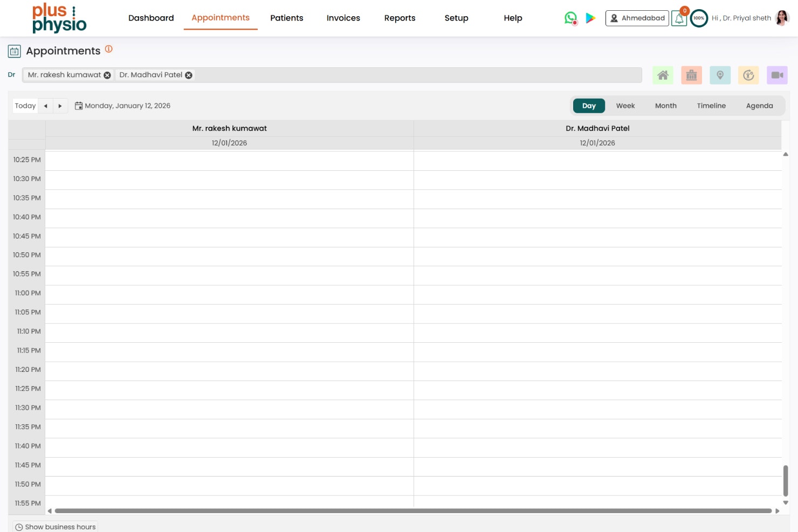Click the Today button
The height and width of the screenshot is (532, 798).
click(25, 106)
